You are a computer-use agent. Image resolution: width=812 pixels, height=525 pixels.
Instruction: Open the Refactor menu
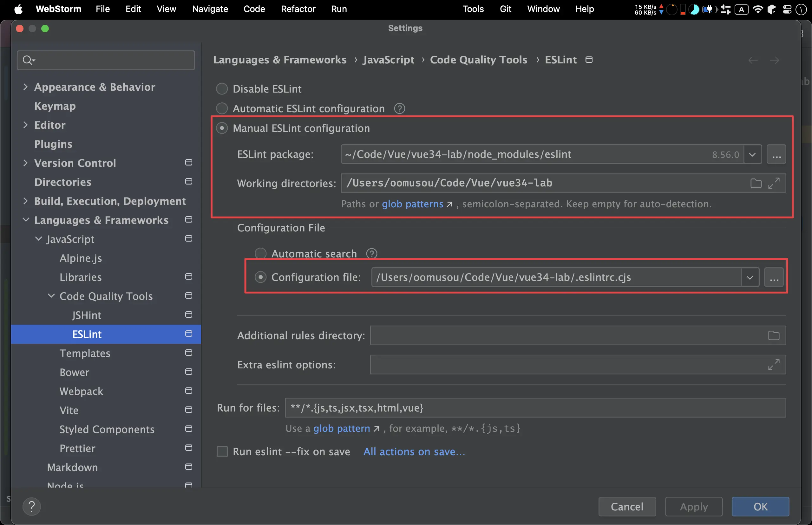pos(298,9)
